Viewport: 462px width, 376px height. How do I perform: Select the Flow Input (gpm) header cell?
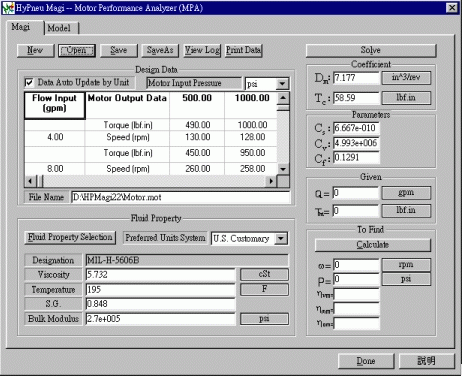point(55,106)
